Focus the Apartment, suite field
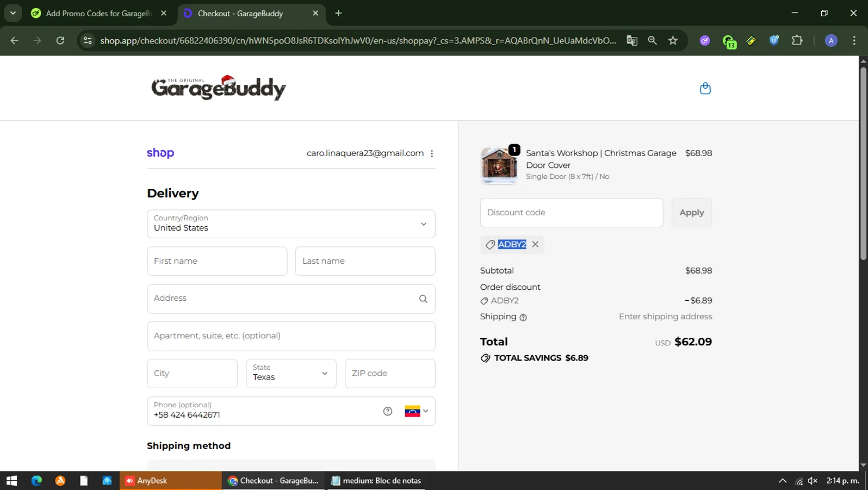The height and width of the screenshot is (490, 868). [291, 336]
